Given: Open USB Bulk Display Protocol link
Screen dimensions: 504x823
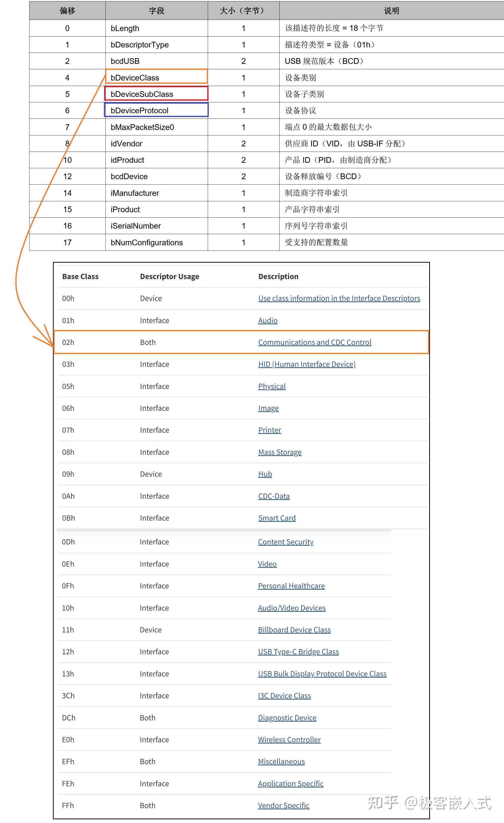Looking at the screenshot, I should [322, 674].
